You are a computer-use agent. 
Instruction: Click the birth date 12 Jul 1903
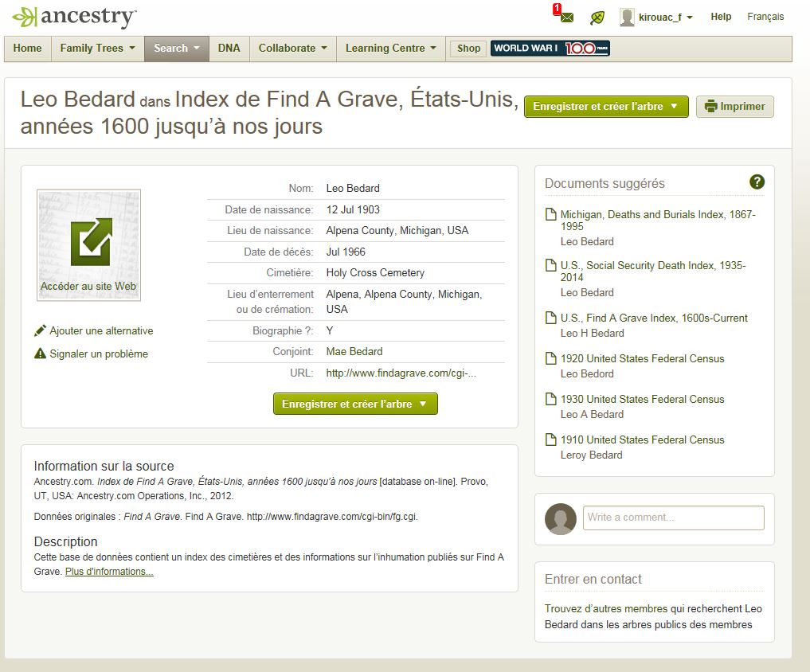(x=353, y=209)
